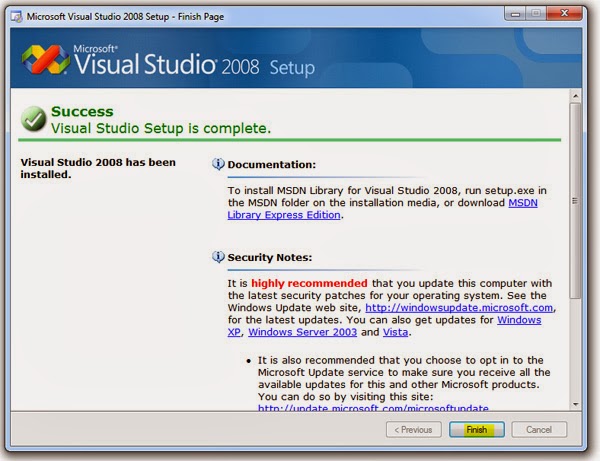Screen dimensions: 600x461
Task: Click the Finish button
Action: (x=476, y=430)
